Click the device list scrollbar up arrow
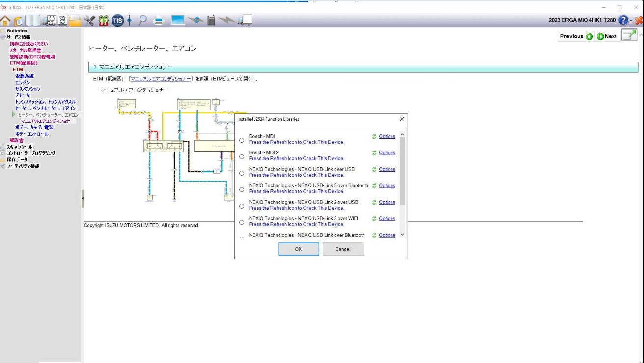The width and height of the screenshot is (644, 363). (x=403, y=134)
